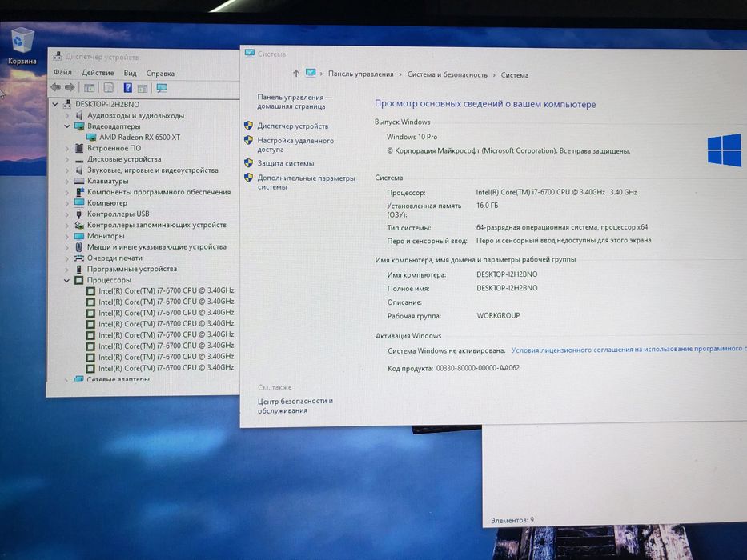747x560 pixels.
Task: Expand Контроллеры запоминающих устройств arrow
Action: tap(66, 226)
